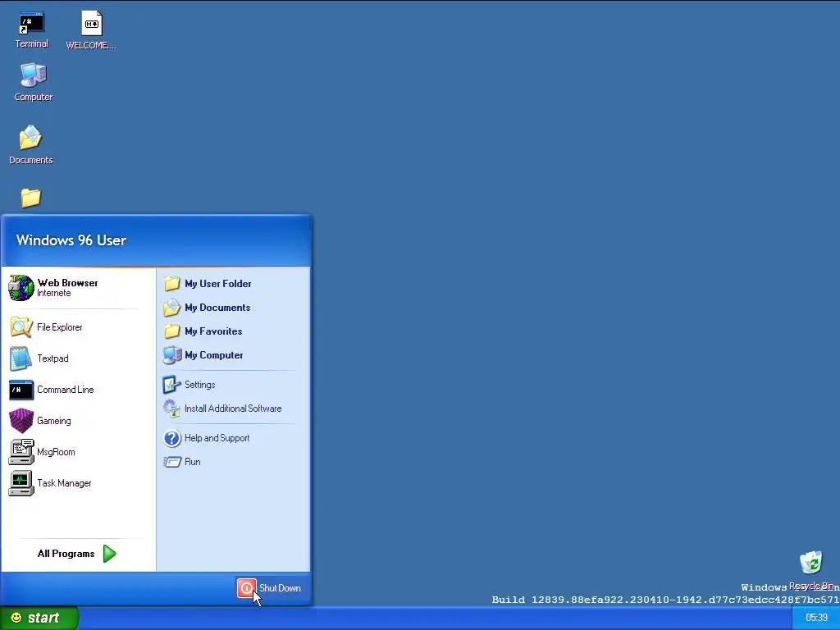The width and height of the screenshot is (840, 630).
Task: Click the MsgRoom computer icon
Action: click(21, 452)
